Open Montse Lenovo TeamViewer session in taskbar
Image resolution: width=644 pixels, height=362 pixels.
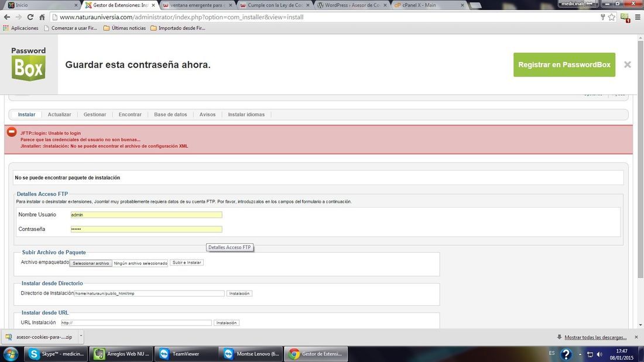coord(251,354)
